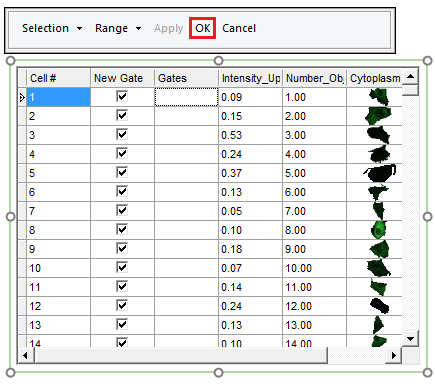435x387 pixels.
Task: Toggle New Gate checkbox for cell 6
Action: click(x=122, y=192)
